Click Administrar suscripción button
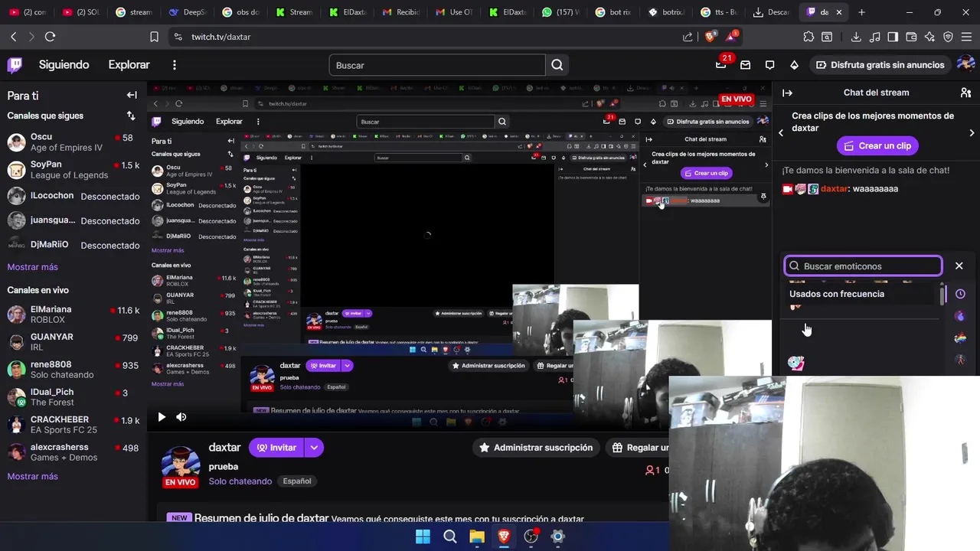Viewport: 980px width, 551px height. coord(536,448)
